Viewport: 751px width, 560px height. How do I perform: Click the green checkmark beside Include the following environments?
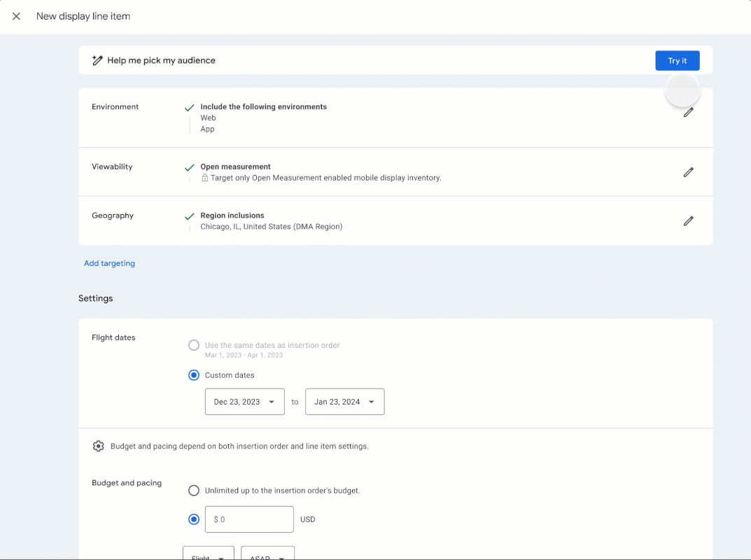190,108
